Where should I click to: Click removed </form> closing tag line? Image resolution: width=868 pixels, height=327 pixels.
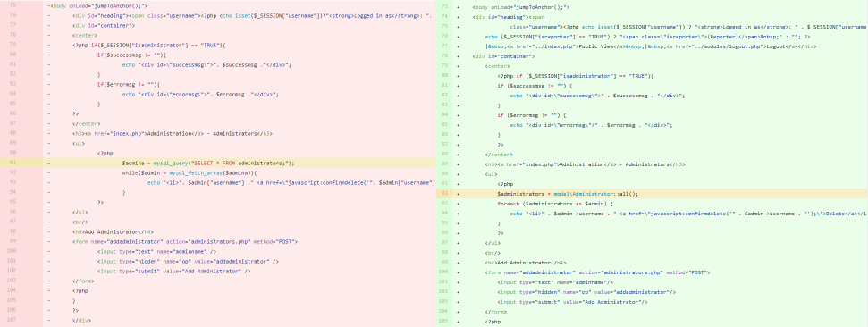pos(83,281)
